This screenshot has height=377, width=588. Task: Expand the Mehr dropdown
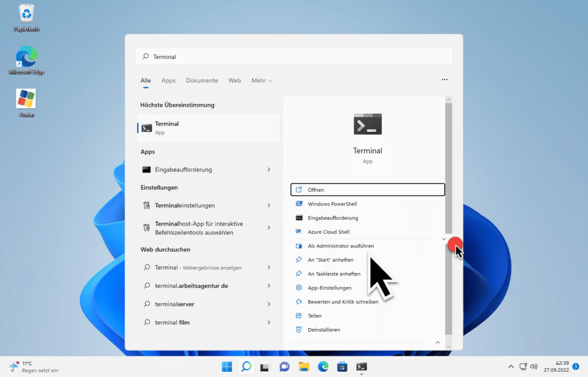(261, 80)
